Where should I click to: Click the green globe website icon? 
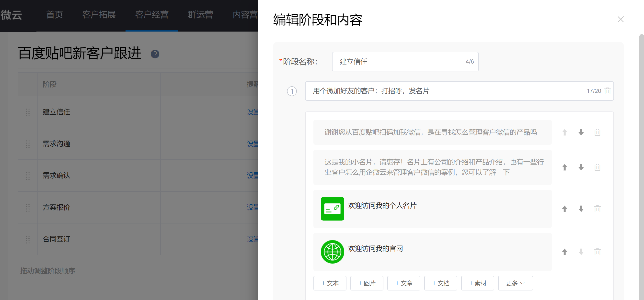point(332,252)
